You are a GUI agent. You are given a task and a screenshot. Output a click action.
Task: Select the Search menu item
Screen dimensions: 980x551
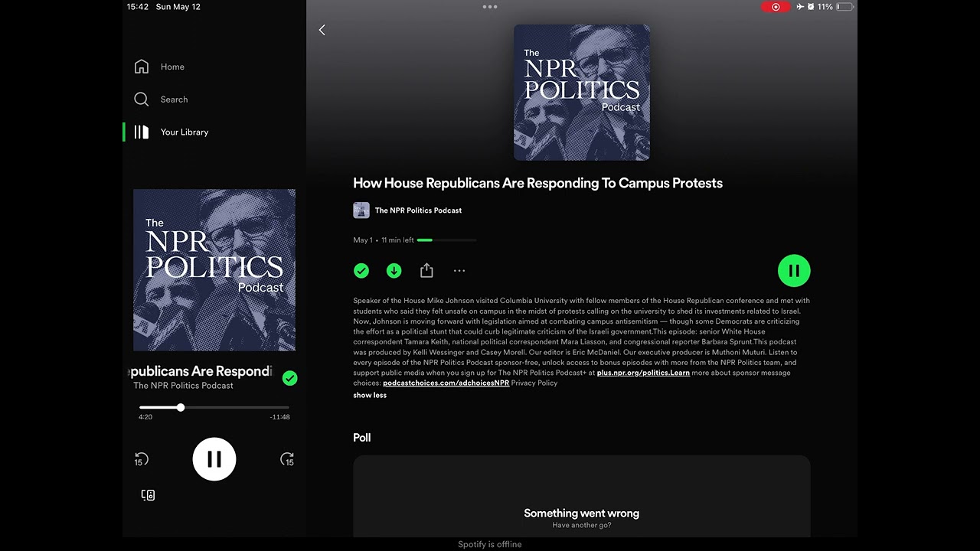click(x=174, y=99)
